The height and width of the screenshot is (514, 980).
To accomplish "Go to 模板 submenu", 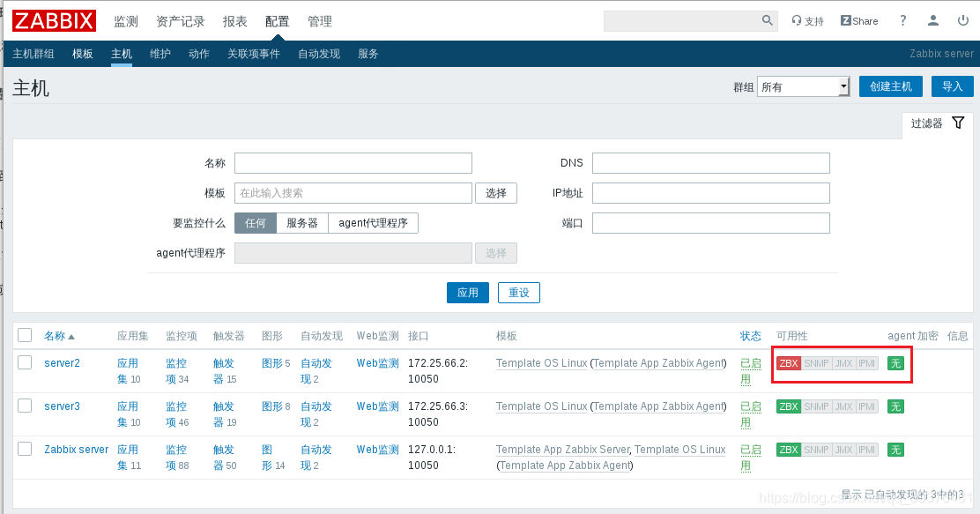I will 83,54.
